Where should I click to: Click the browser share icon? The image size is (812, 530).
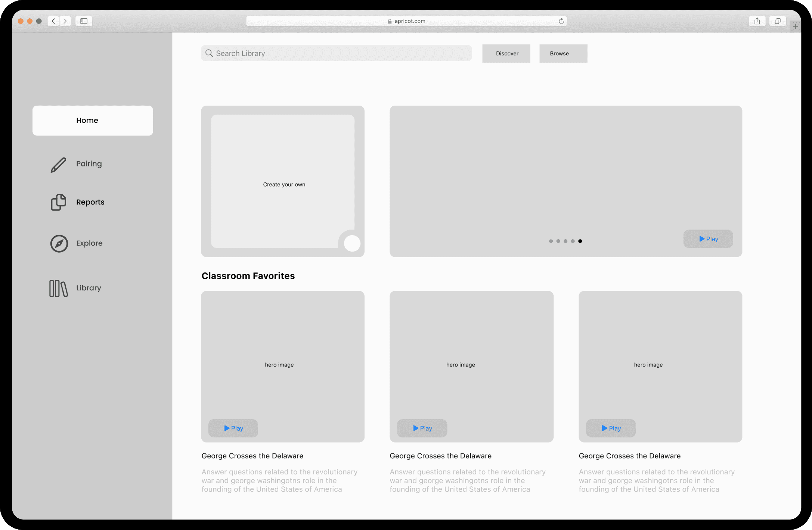pyautogui.click(x=757, y=21)
